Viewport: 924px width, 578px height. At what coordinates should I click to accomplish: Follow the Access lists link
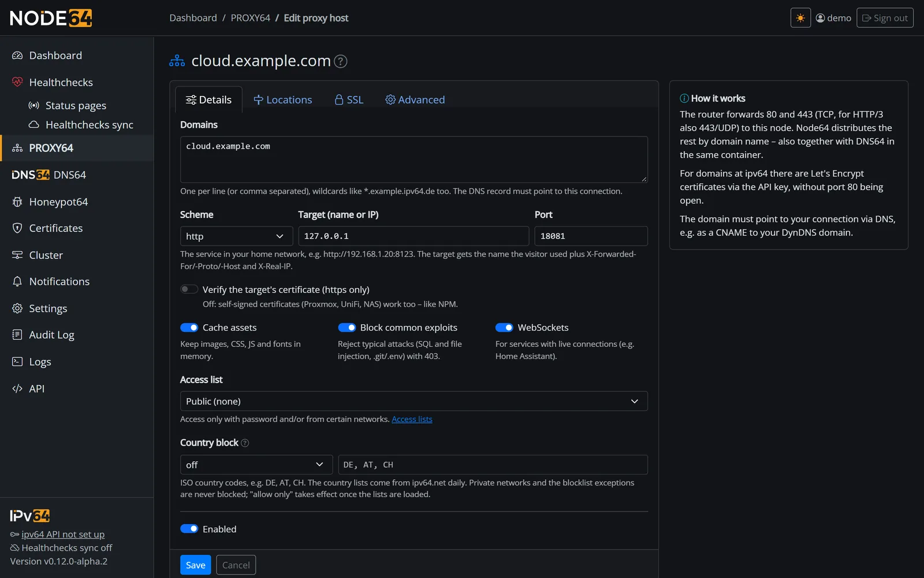point(412,419)
